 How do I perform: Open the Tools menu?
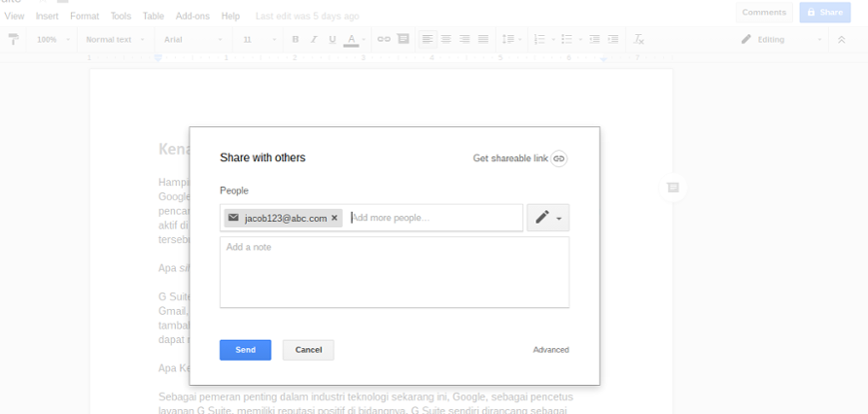click(121, 16)
